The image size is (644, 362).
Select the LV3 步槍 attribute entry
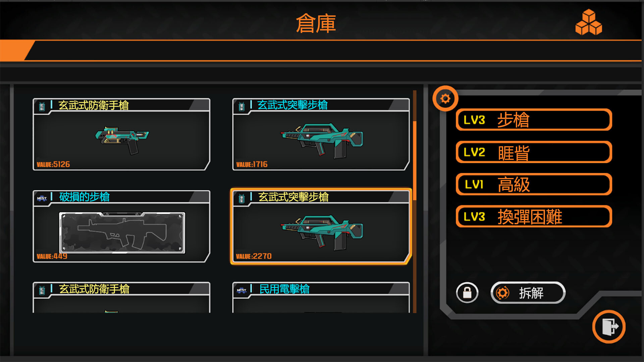click(534, 120)
